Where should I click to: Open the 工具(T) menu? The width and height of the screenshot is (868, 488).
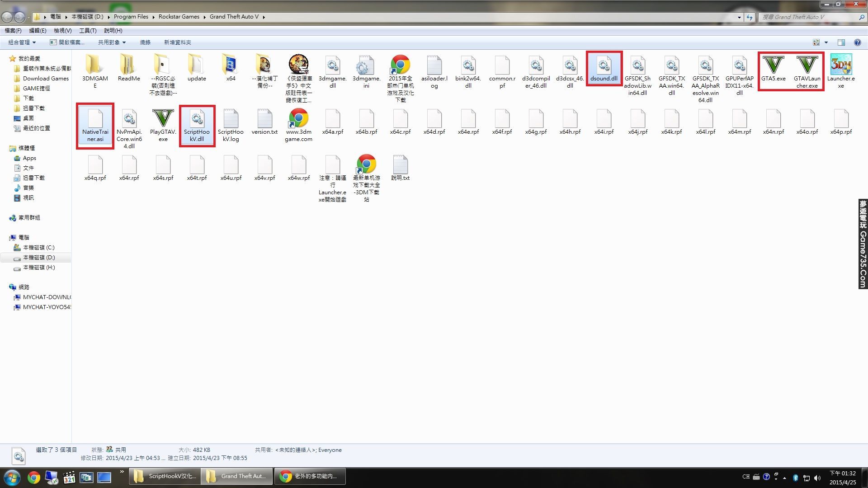[88, 31]
